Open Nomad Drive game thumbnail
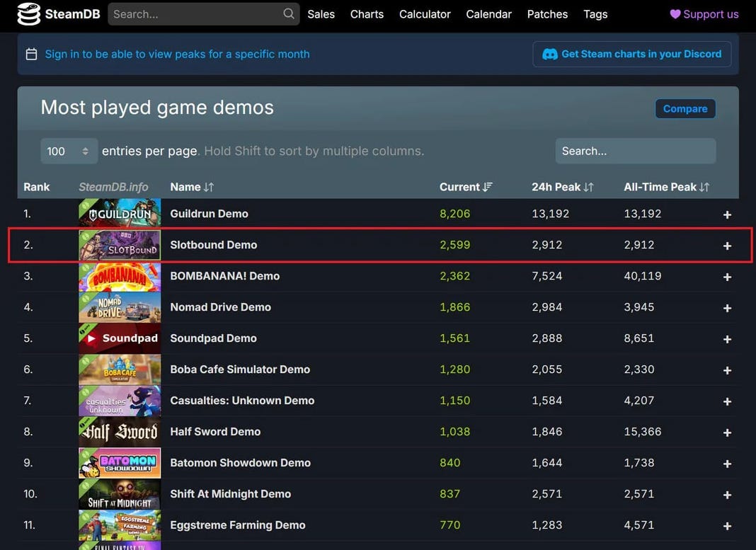The image size is (756, 550). pos(120,307)
